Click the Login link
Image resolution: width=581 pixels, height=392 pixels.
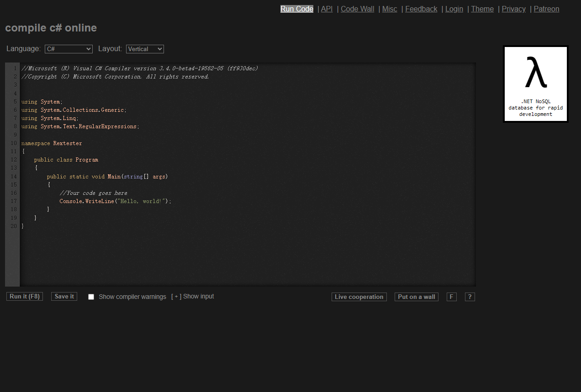(x=454, y=9)
